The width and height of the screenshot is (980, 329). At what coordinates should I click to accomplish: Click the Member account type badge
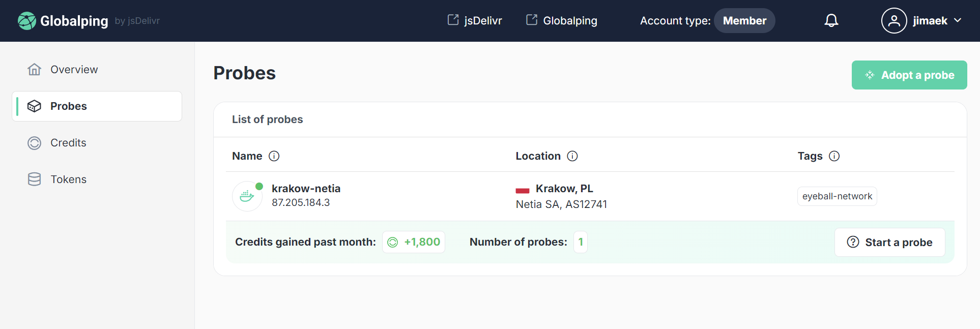pyautogui.click(x=744, y=21)
